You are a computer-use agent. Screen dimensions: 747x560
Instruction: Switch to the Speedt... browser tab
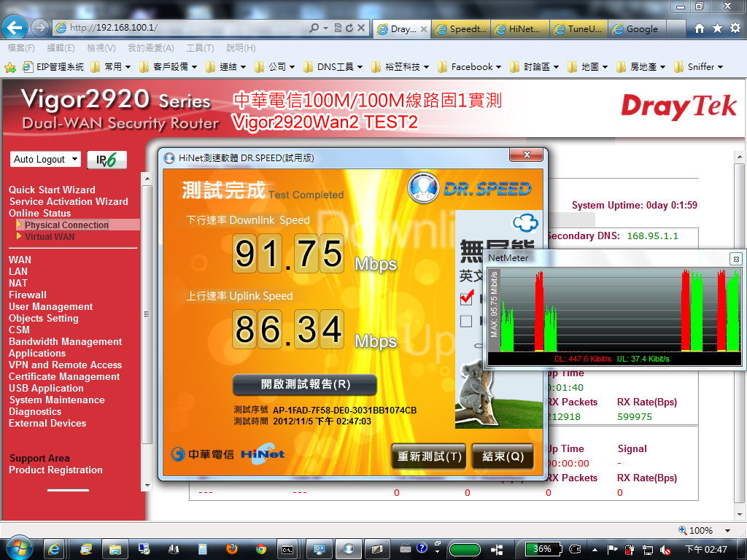coord(461,29)
